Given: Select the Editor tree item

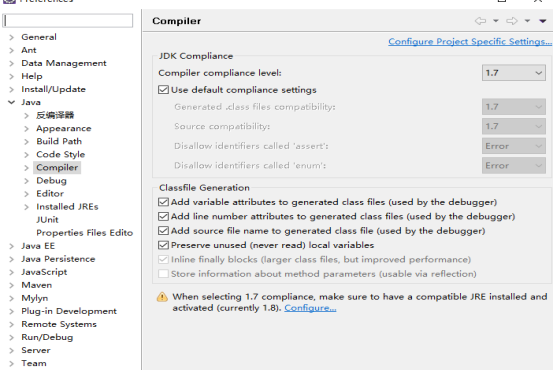Looking at the screenshot, I should [50, 194].
